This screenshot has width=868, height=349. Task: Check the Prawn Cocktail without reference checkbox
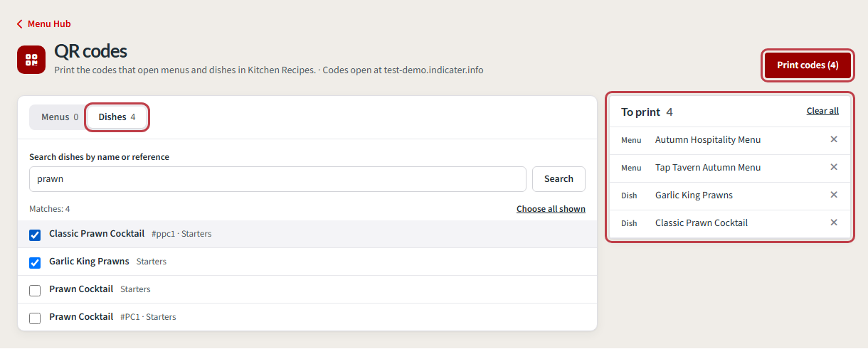click(35, 290)
